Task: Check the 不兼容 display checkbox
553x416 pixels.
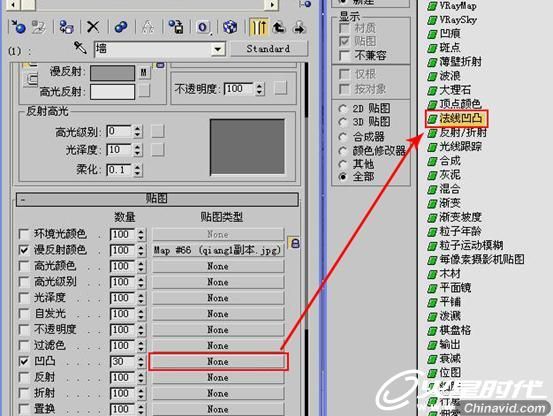Action: click(344, 55)
